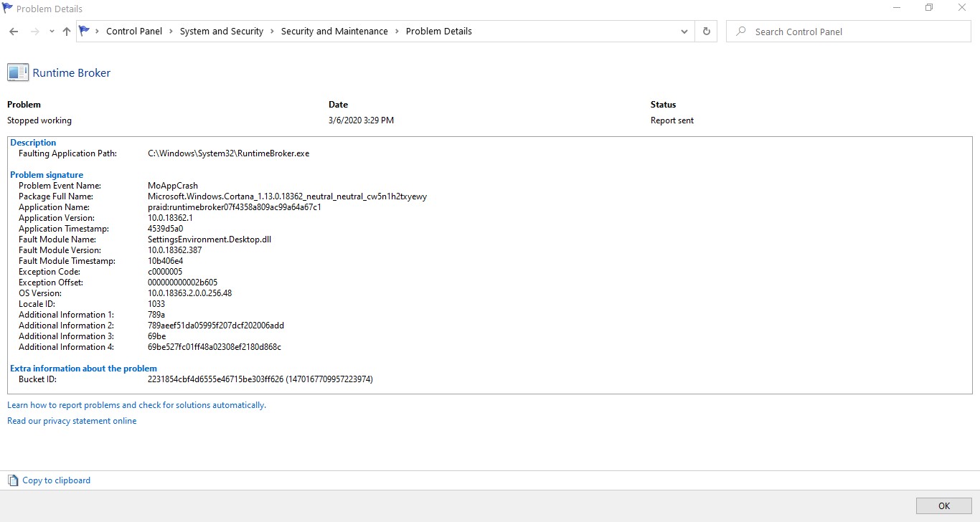
Task: Click the Fault Module Name label
Action: [57, 239]
